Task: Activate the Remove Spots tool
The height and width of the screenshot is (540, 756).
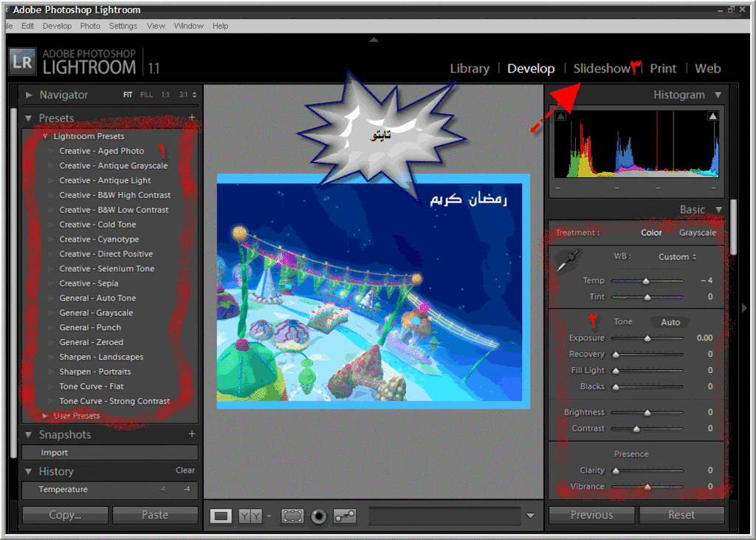Action: [346, 516]
